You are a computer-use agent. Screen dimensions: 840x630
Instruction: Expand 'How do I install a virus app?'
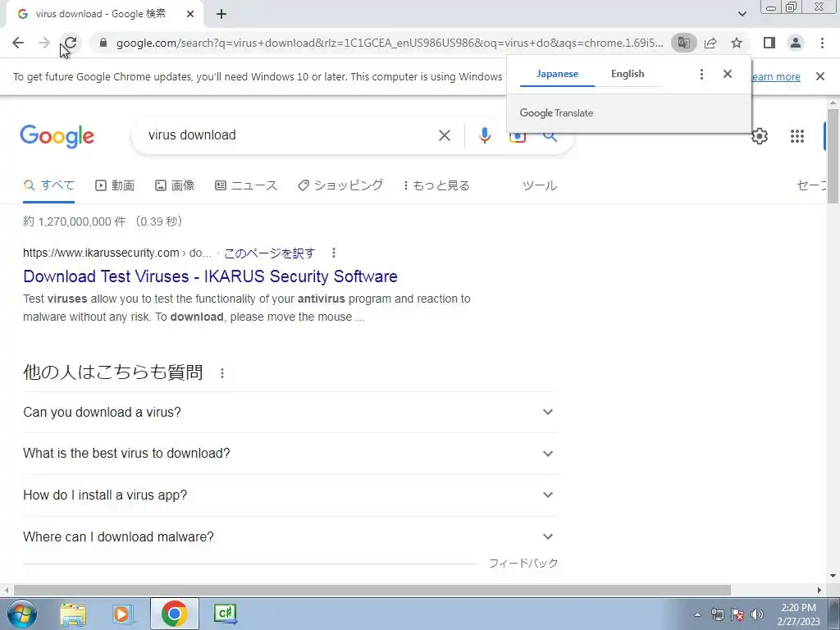(x=290, y=495)
